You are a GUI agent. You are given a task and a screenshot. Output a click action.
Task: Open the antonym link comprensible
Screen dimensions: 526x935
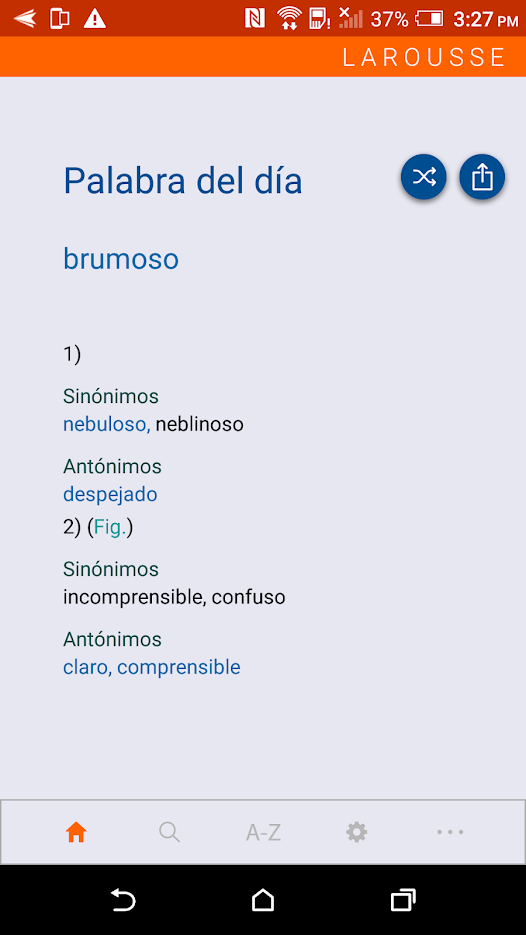click(x=179, y=667)
